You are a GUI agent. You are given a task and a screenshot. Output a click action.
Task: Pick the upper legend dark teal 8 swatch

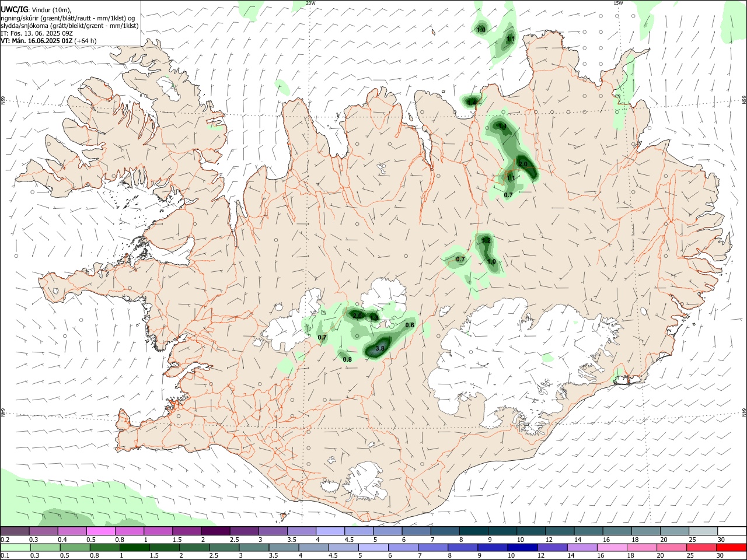point(473,531)
